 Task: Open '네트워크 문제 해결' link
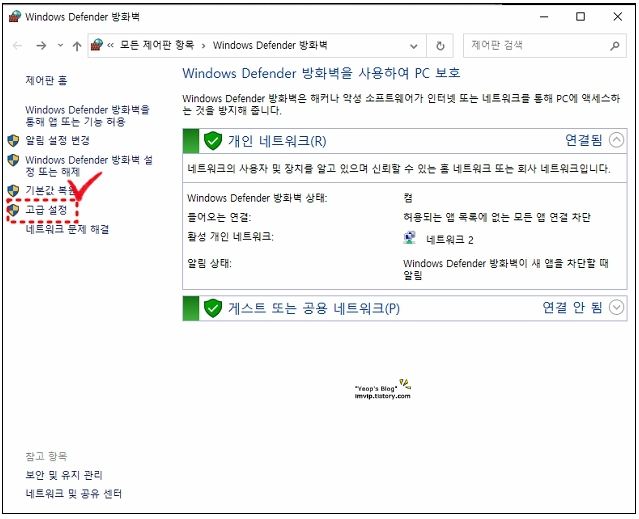click(67, 229)
